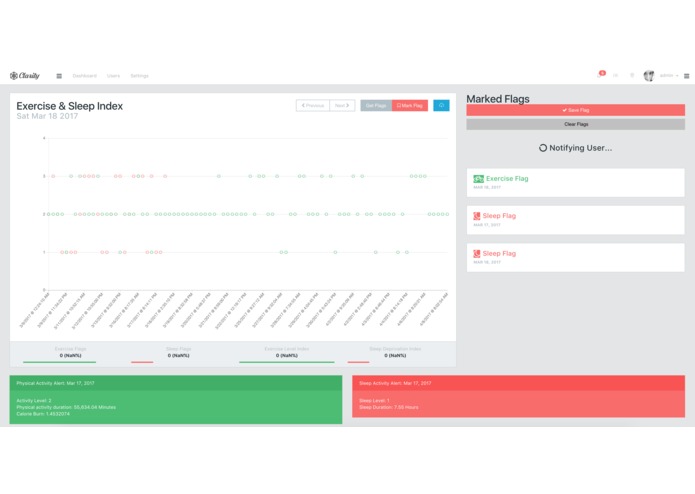Click the Marked Flags heading
Image resolution: width=695 pixels, height=494 pixels.
[498, 99]
